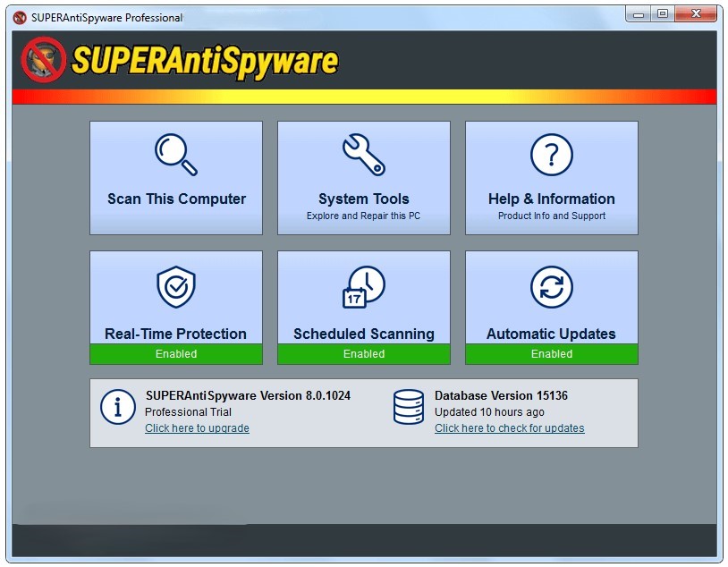
Task: Follow 'Click here to check for updates' link
Action: pyautogui.click(x=509, y=428)
